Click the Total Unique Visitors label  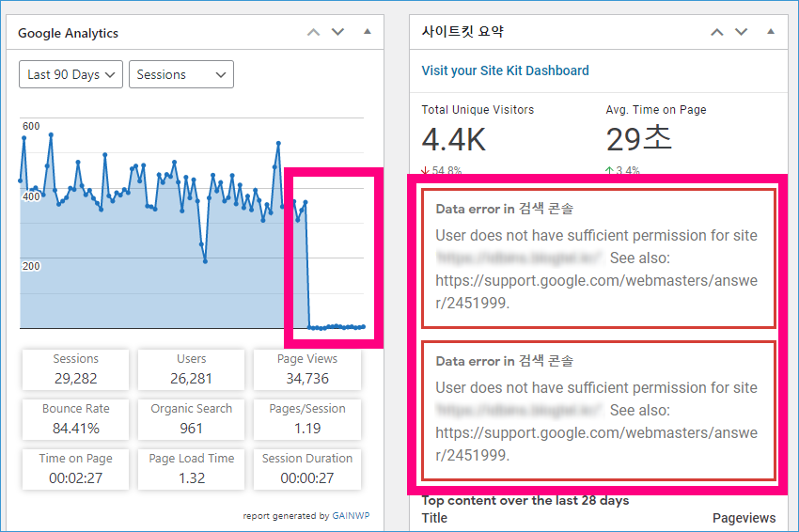pos(478,110)
